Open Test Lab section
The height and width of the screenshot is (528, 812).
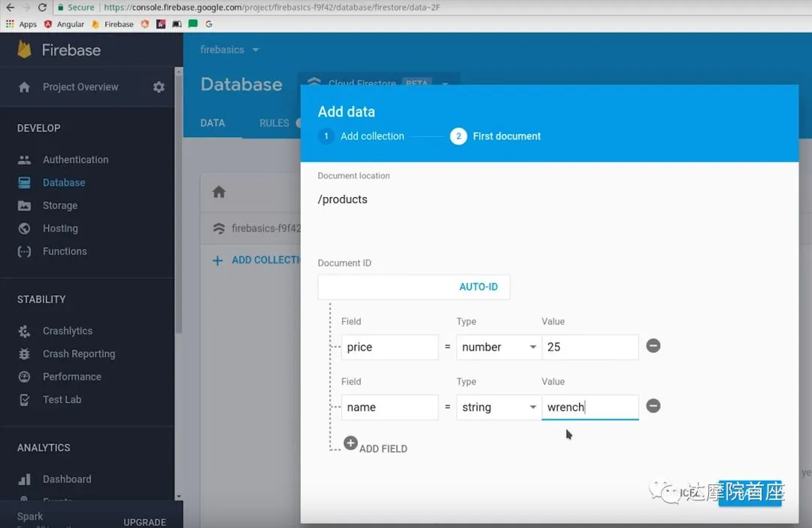62,399
